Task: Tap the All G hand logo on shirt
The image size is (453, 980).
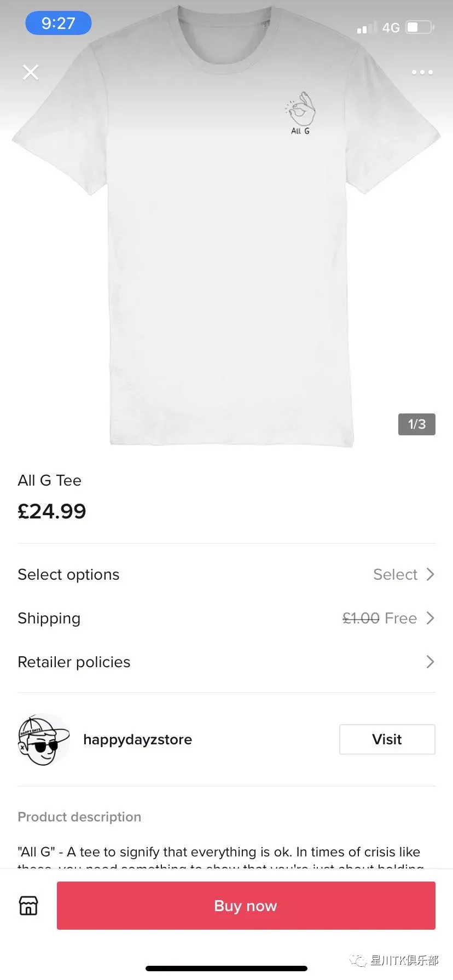Action: pyautogui.click(x=300, y=113)
